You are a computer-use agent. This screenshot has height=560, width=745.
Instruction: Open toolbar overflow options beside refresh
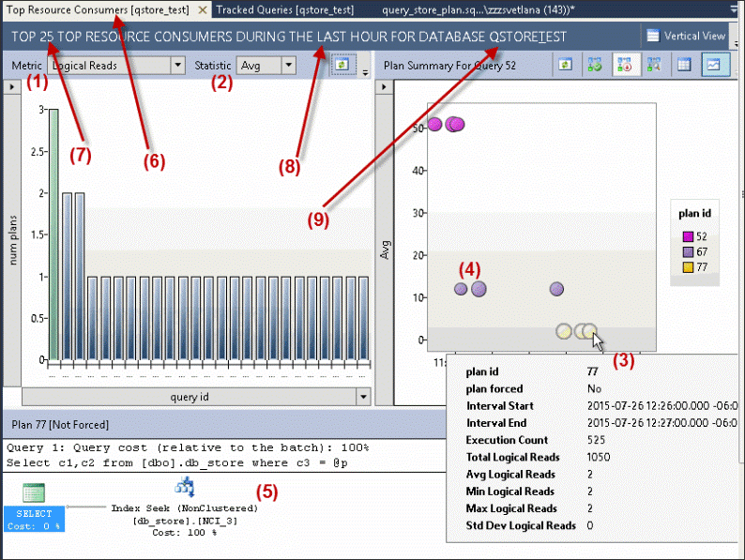click(365, 72)
